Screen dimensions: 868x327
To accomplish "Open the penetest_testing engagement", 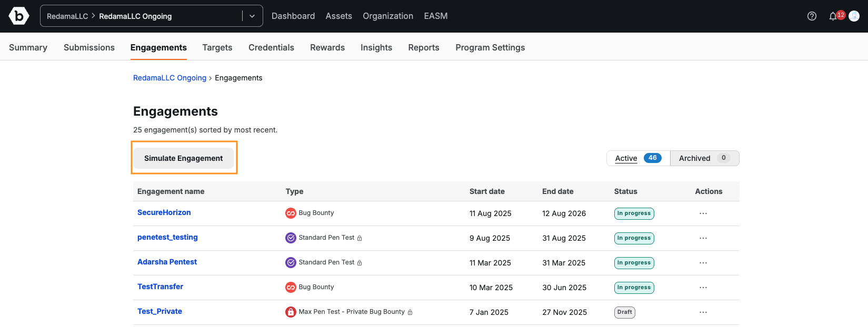I will pos(167,237).
